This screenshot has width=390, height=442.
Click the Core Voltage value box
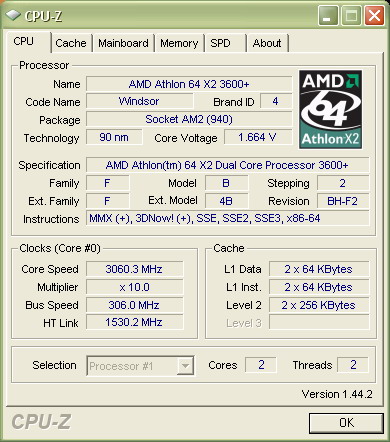coord(258,137)
